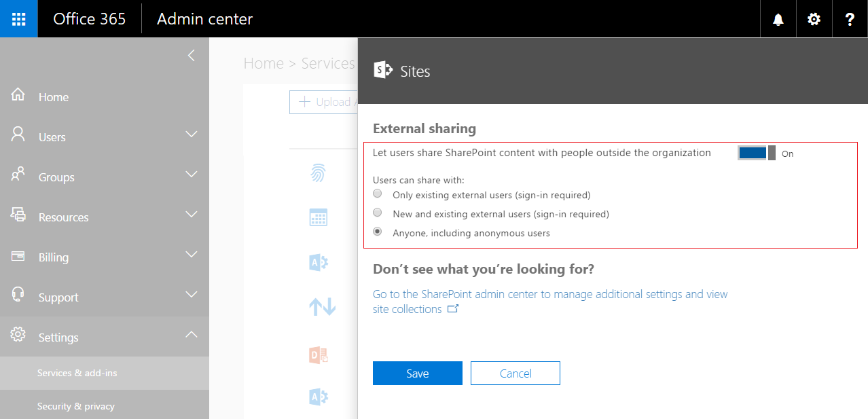Collapse the navigation sidebar
Screen dimensions: 868x419
pyautogui.click(x=191, y=55)
